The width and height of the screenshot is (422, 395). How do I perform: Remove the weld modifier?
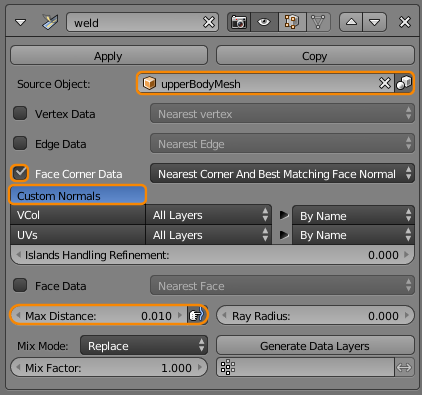[405, 22]
